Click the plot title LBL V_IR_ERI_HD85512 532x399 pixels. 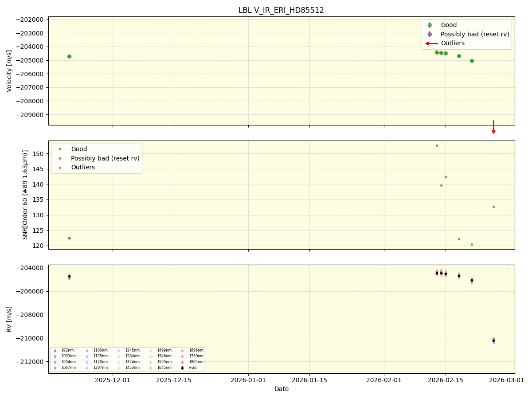click(281, 10)
